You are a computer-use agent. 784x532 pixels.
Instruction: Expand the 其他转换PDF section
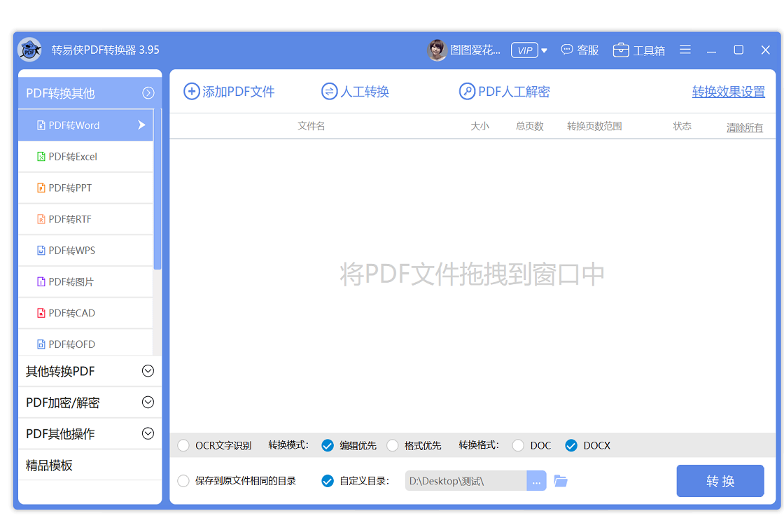[x=148, y=371]
